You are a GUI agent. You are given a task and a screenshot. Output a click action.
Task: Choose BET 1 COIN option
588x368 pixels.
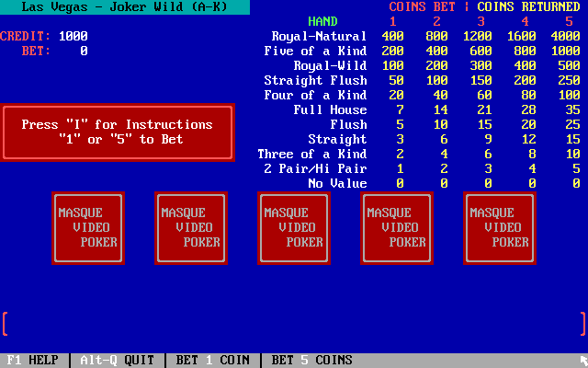click(x=212, y=360)
